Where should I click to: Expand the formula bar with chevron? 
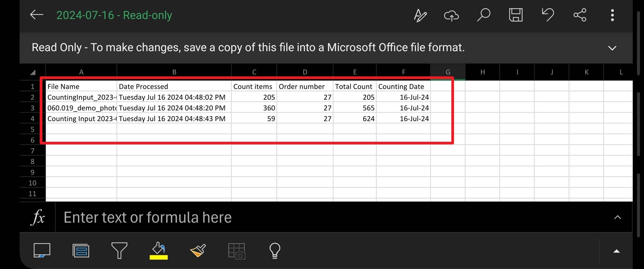pyautogui.click(x=617, y=217)
